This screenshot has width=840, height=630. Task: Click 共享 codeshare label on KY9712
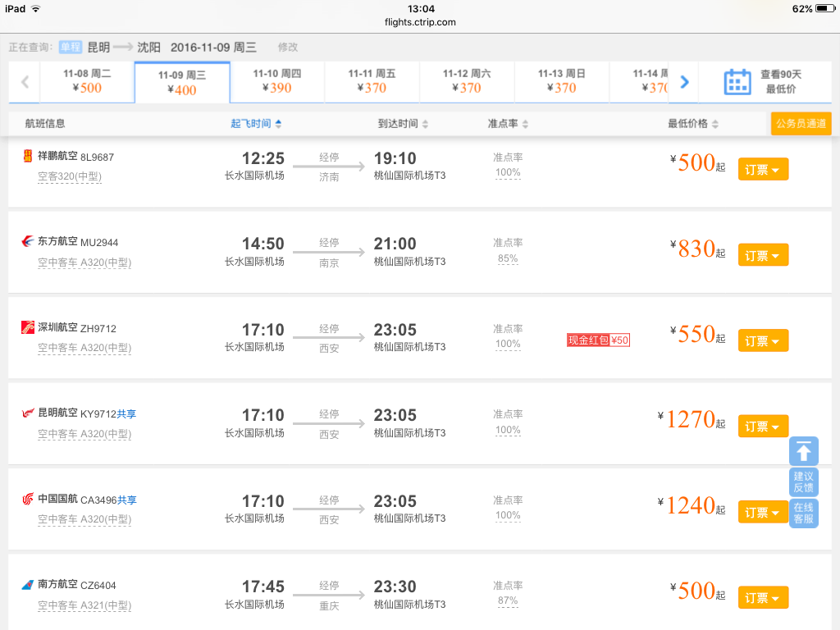pos(126,414)
